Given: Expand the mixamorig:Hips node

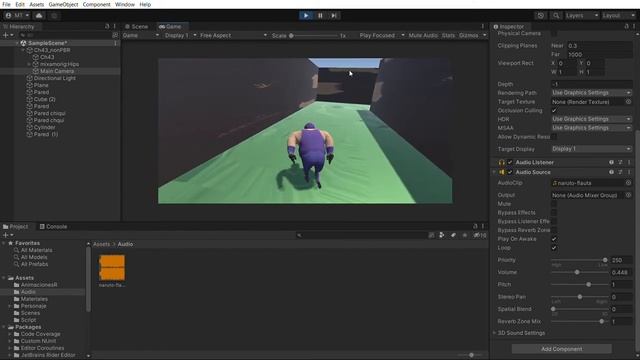Looking at the screenshot, I should click(x=29, y=64).
